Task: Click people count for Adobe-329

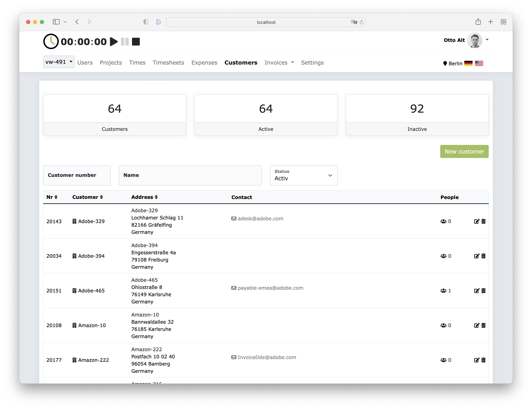Action: (446, 221)
